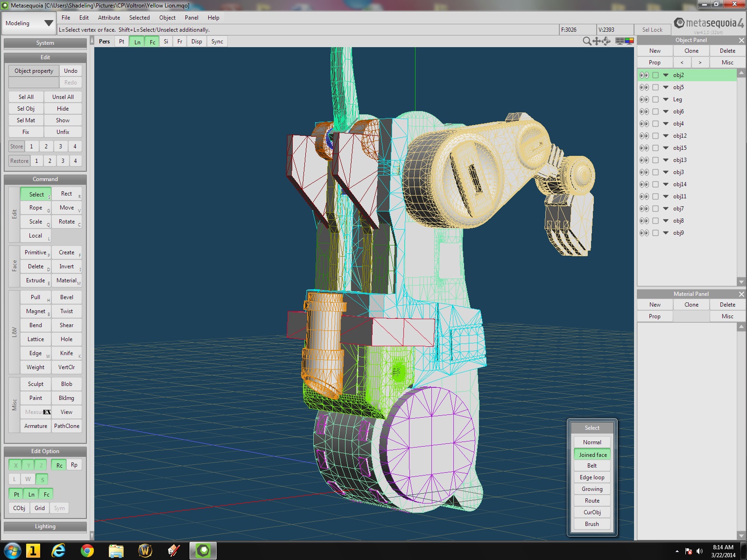
Task: Toggle the eye icon for obj12
Action: [644, 136]
